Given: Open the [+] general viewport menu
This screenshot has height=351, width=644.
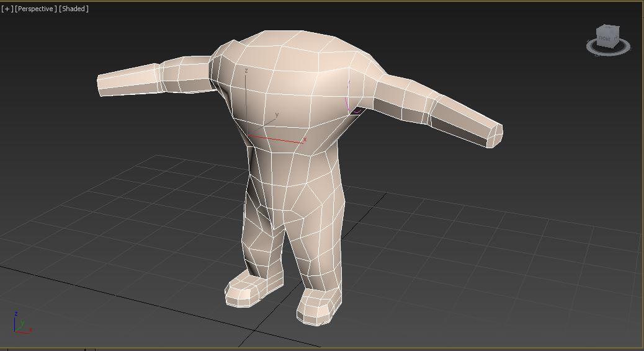Looking at the screenshot, I should click(7, 9).
